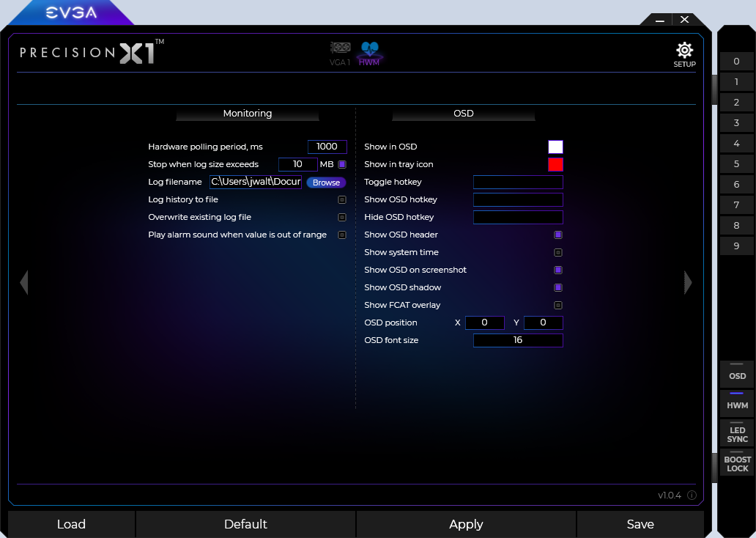Select profile slot 1
The width and height of the screenshot is (756, 538).
736,81
